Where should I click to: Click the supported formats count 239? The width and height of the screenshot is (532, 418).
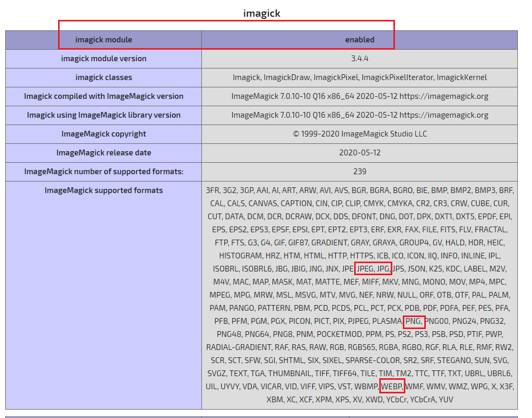click(x=360, y=172)
